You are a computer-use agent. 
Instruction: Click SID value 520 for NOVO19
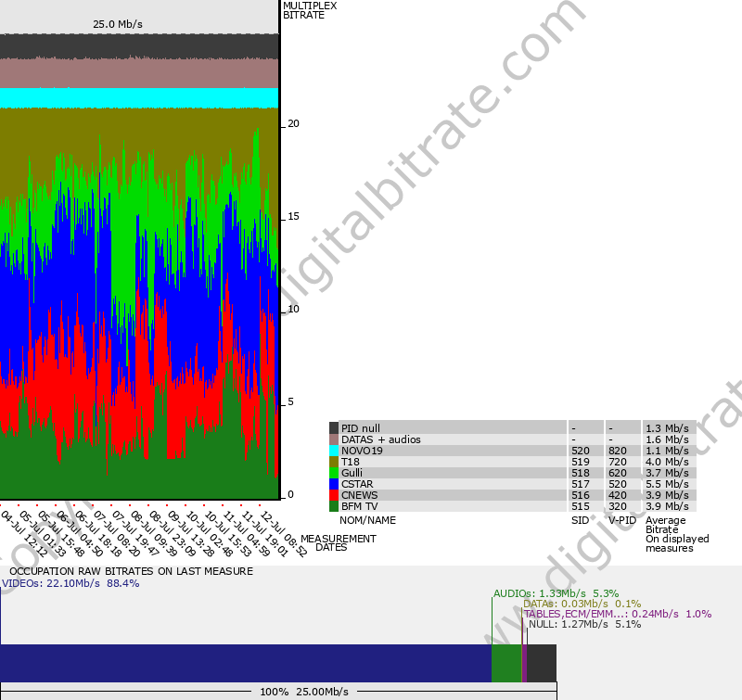[581, 451]
